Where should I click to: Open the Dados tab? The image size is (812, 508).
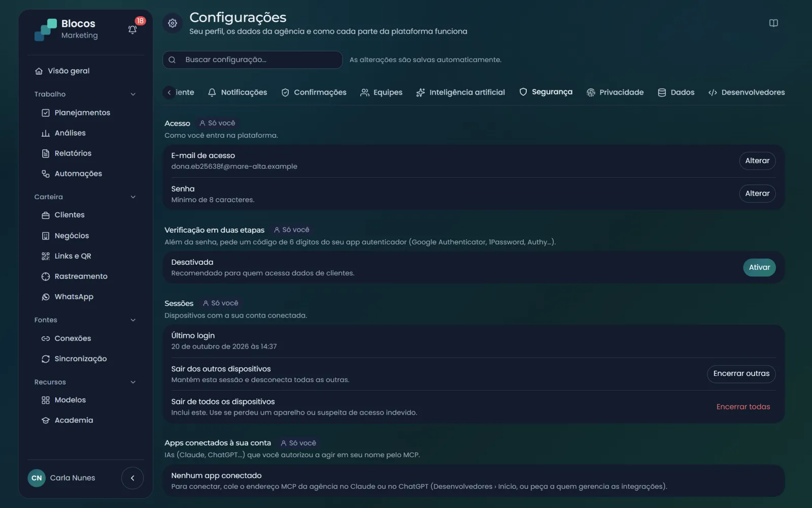[676, 92]
